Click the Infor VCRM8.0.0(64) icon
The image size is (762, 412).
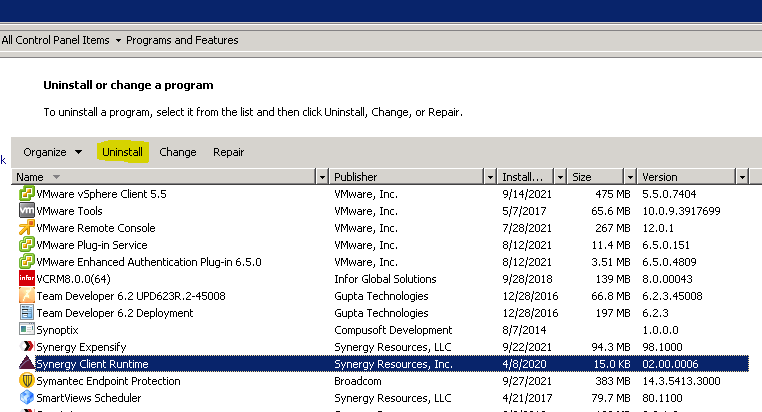point(27,279)
